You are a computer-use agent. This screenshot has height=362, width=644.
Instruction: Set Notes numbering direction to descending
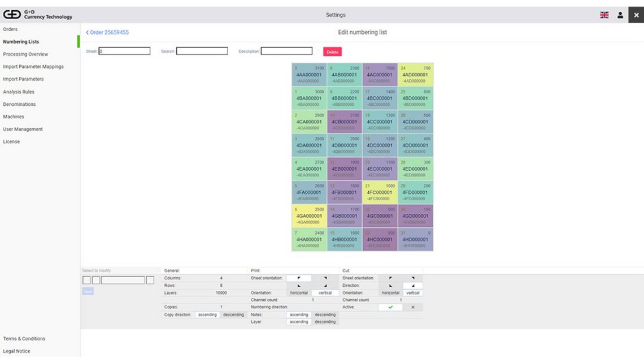[x=325, y=314]
